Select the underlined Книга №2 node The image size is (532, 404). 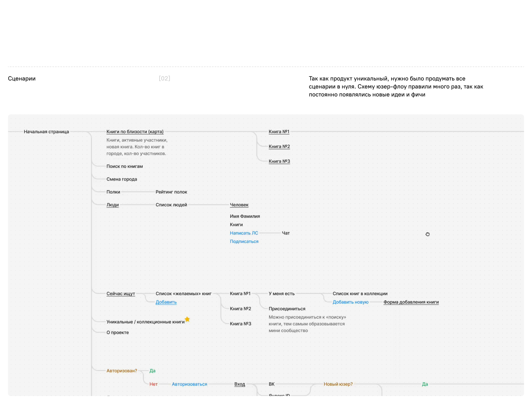(x=279, y=146)
